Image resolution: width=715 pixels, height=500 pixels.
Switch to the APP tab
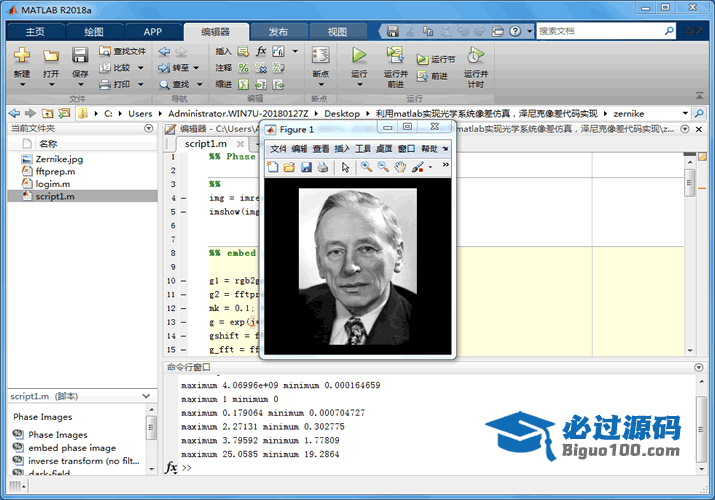153,31
